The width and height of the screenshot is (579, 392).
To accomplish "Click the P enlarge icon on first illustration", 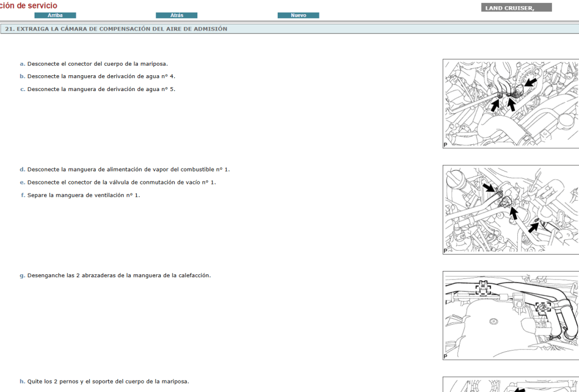I will tap(445, 144).
